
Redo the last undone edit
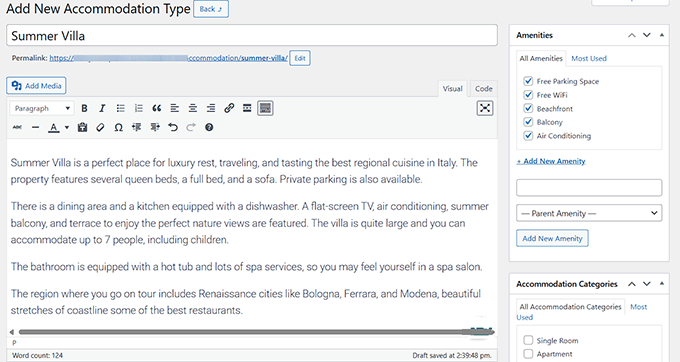[191, 127]
